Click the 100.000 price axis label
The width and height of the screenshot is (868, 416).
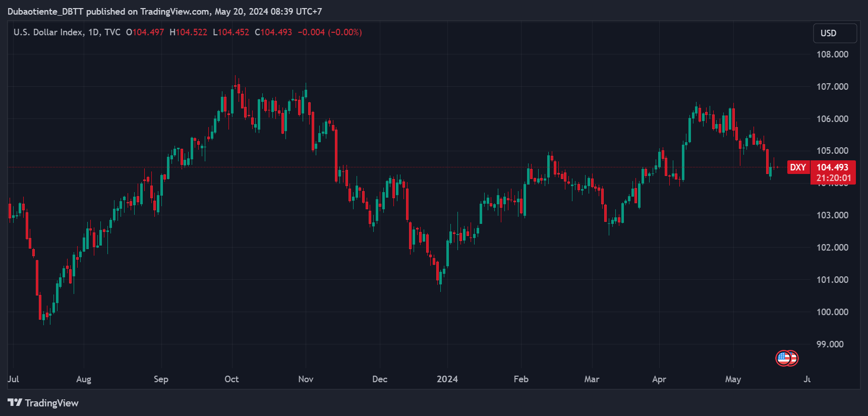[832, 312]
